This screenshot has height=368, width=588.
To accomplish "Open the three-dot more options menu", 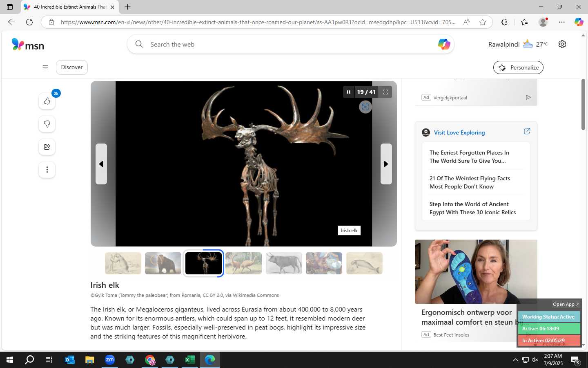I will click(x=47, y=170).
